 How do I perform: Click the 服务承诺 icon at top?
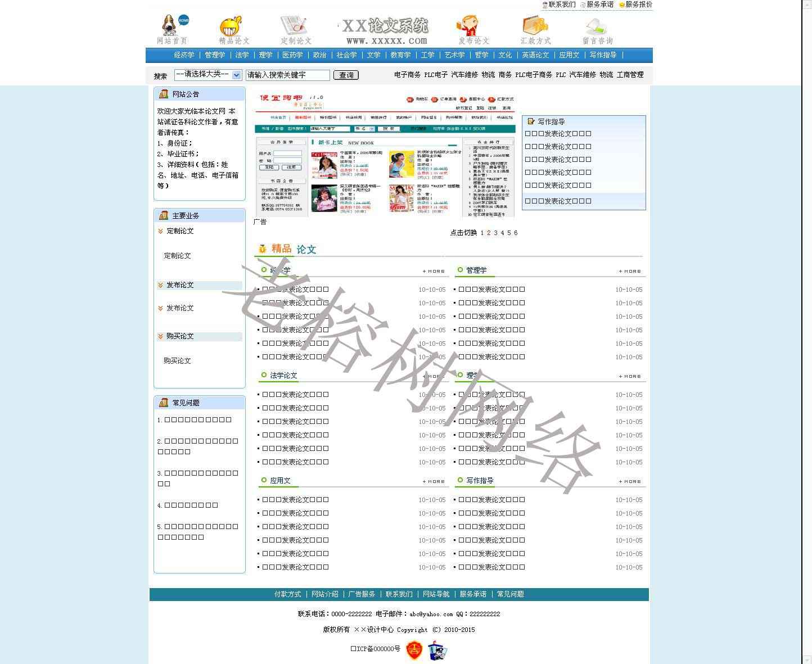coord(583,4)
